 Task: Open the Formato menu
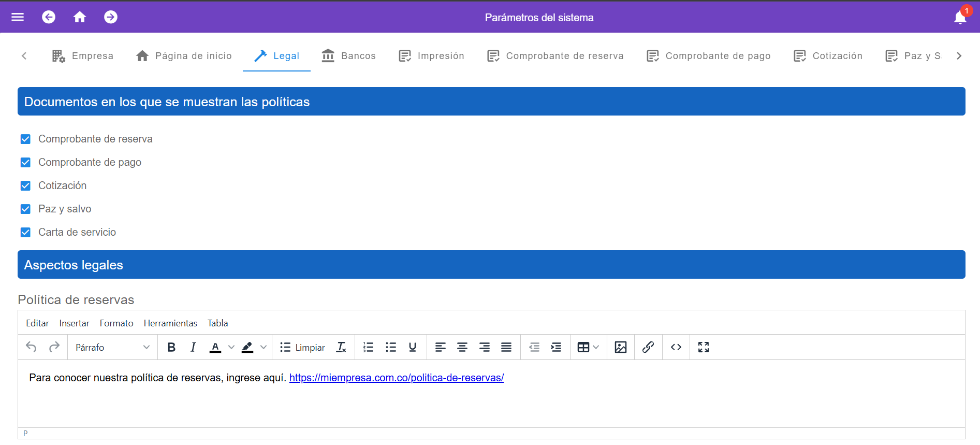point(116,323)
